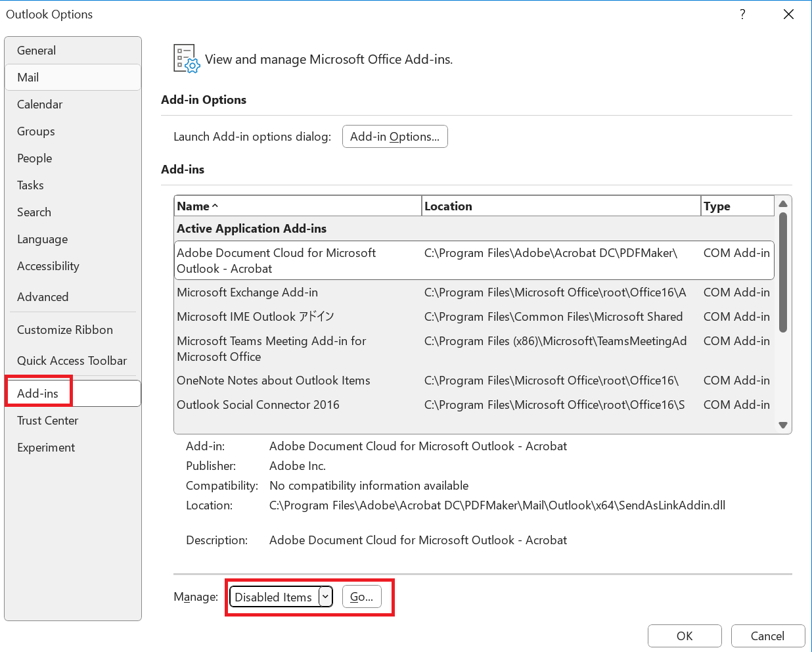Click the Active Application Add-ins group heading

[252, 229]
